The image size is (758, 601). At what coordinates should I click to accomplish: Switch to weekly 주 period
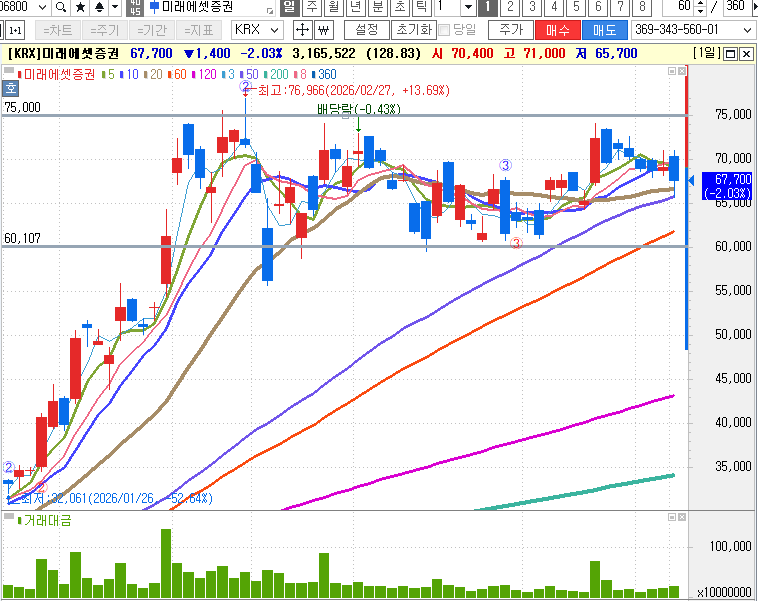tap(312, 7)
